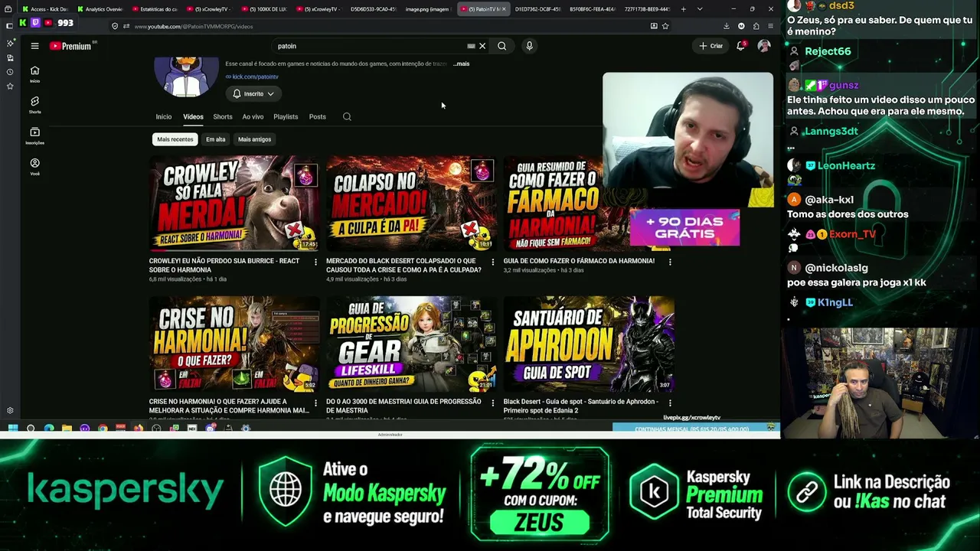The image size is (980, 551).
Task: Start voice search with the microphone
Action: click(x=529, y=46)
